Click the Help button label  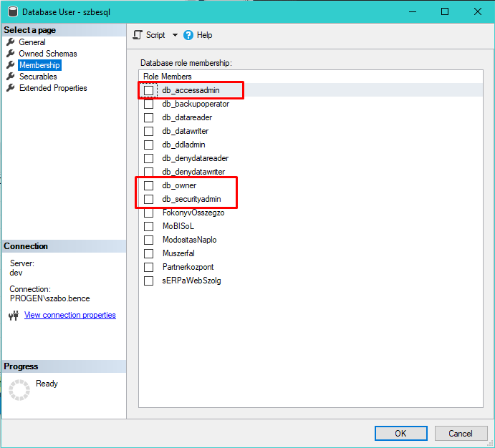204,35
